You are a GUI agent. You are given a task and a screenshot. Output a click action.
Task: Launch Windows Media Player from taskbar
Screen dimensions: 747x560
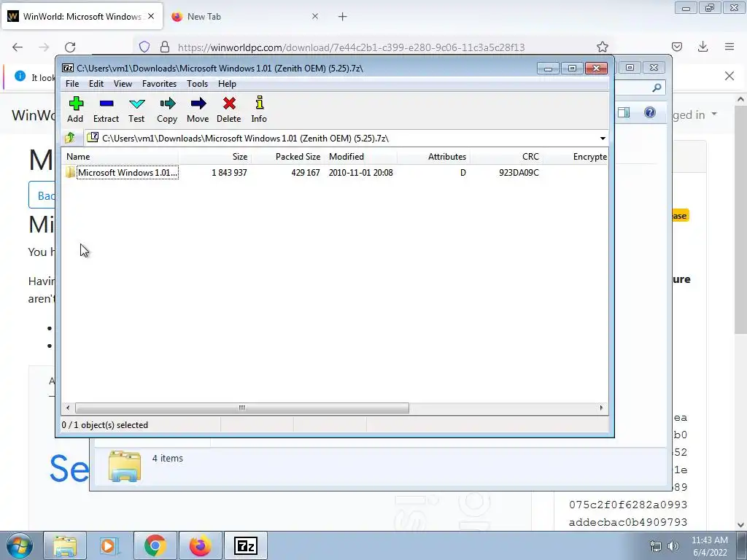108,545
